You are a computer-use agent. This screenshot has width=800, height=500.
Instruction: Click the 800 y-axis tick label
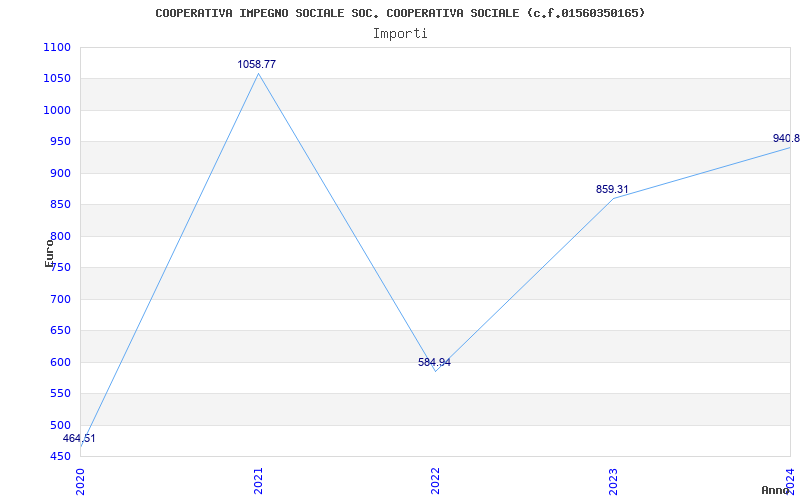click(60, 237)
